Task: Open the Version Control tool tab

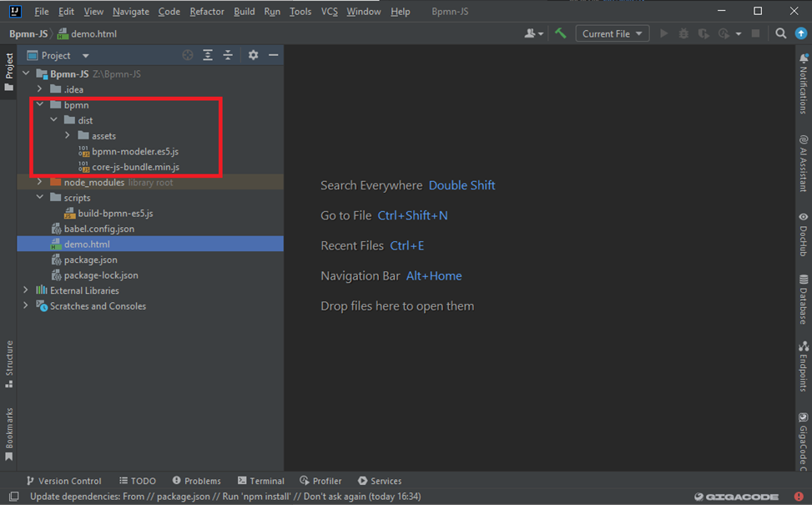Action: 63,481
